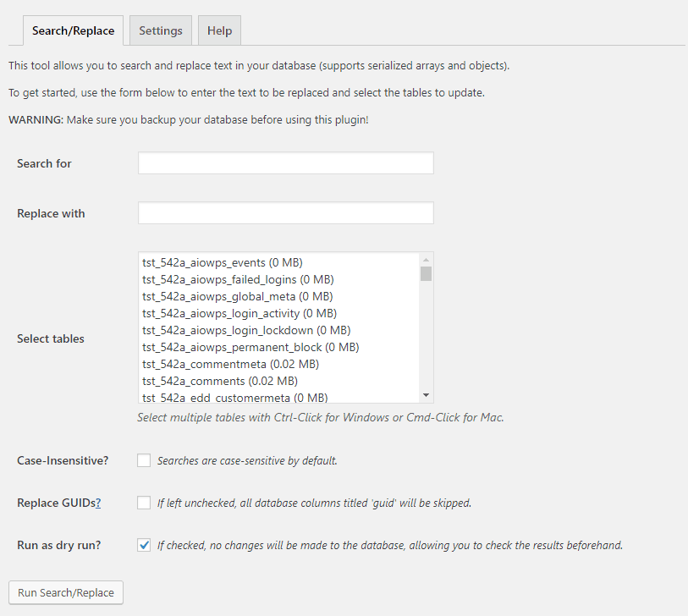The height and width of the screenshot is (616, 688).
Task: Click the table list scrollbar thumb
Action: pos(426,273)
